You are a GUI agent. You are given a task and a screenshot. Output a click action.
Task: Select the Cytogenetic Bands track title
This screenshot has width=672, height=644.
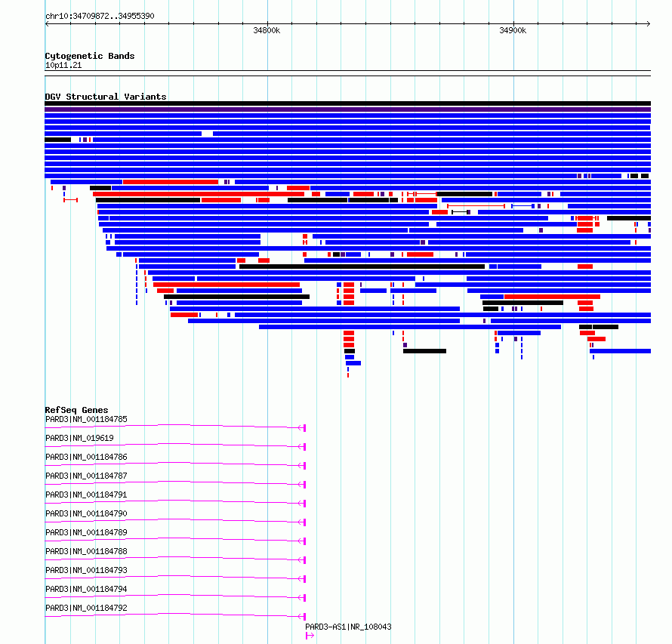pyautogui.click(x=90, y=56)
